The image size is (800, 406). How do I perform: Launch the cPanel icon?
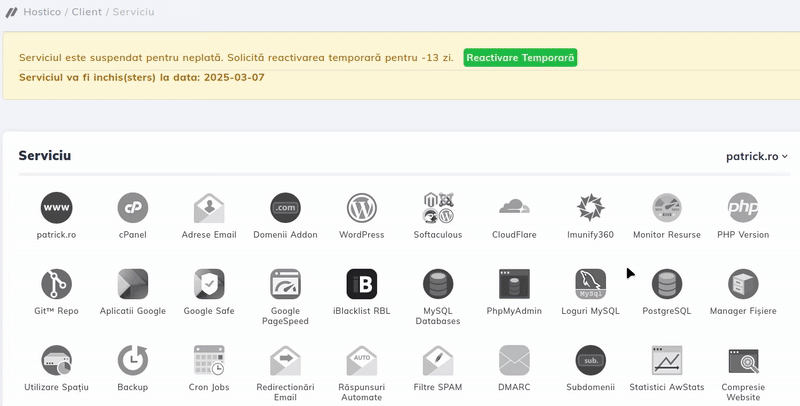pos(133,208)
